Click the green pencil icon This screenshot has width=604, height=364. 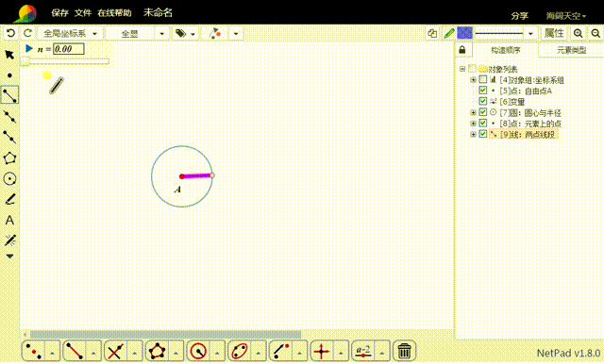tap(449, 33)
